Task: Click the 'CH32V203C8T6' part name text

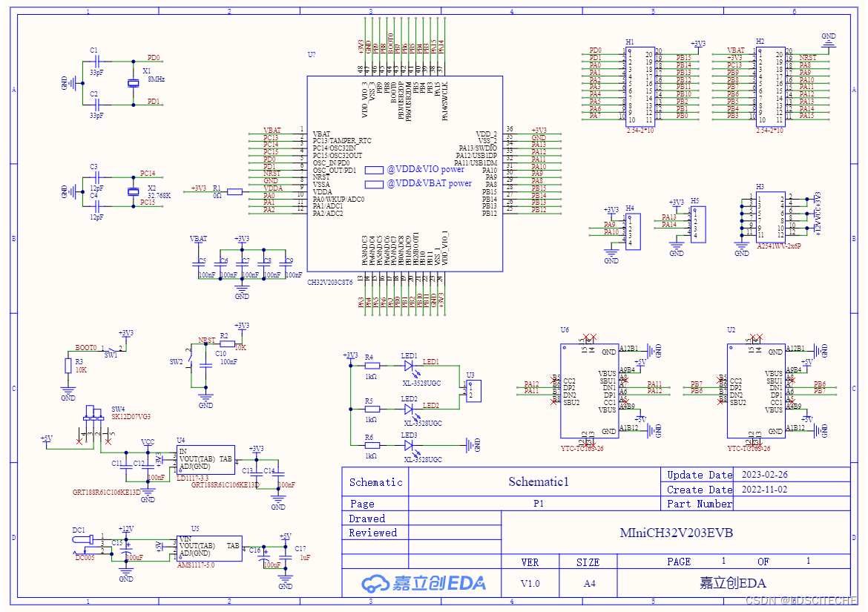Action: [330, 282]
